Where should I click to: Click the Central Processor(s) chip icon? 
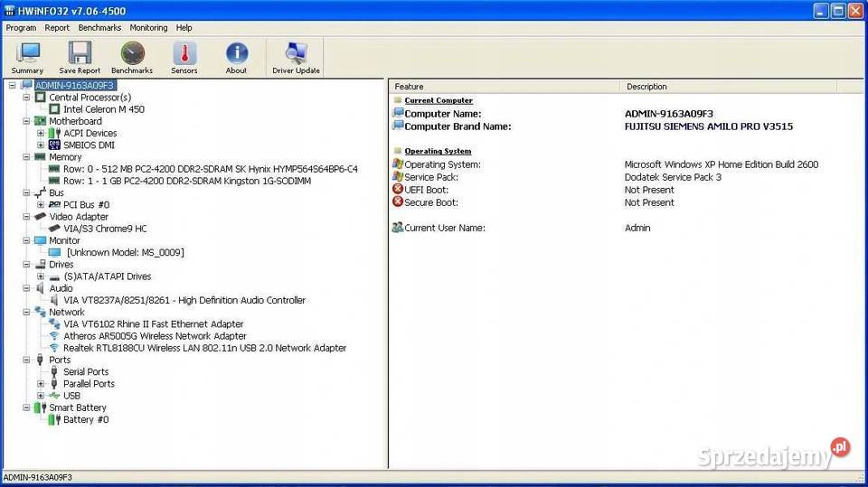[41, 98]
